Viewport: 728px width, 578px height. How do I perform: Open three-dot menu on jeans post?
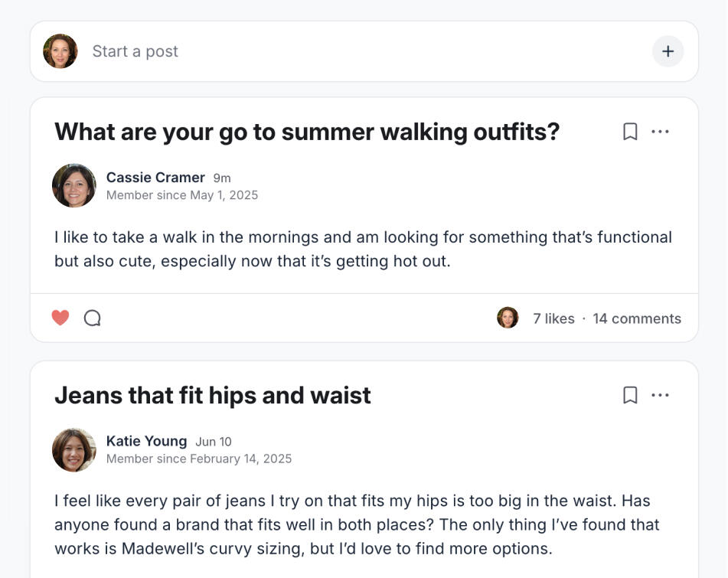[660, 395]
